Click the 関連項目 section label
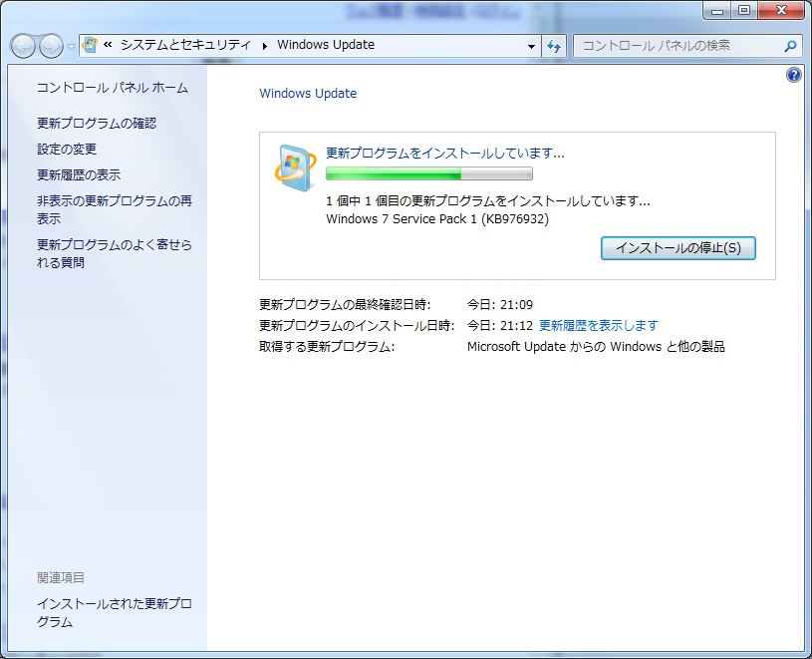The width and height of the screenshot is (812, 659). point(61,577)
